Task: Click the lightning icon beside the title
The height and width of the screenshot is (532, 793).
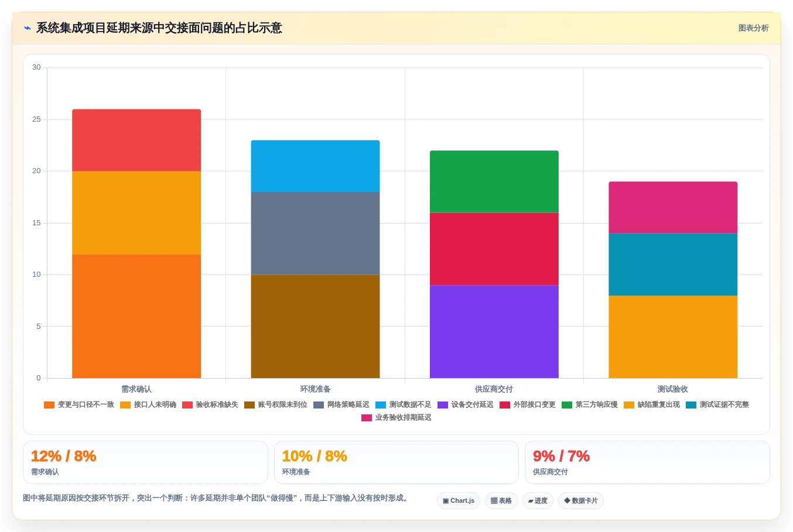Action: [x=28, y=28]
